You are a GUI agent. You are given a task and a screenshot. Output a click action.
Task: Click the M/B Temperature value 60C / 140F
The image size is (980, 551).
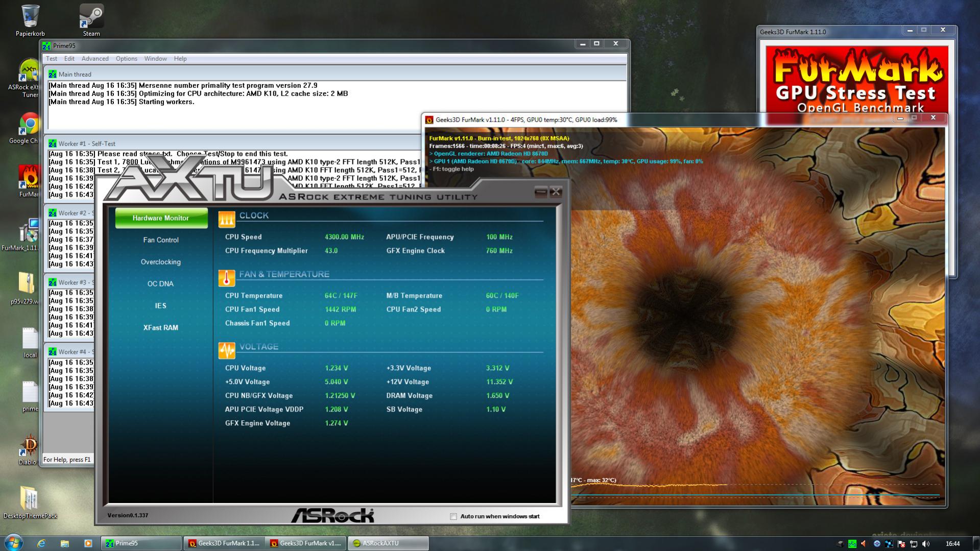pos(503,296)
